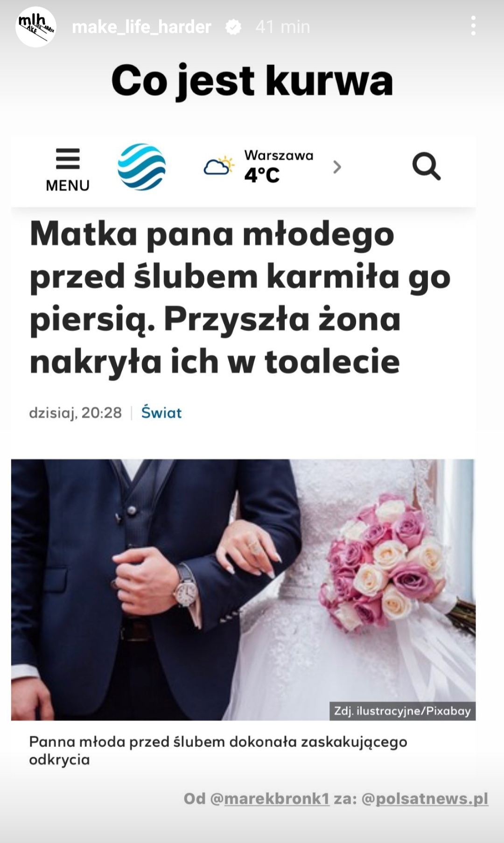504x843 pixels.
Task: Tap the Co jest kurwa story text
Action: (252, 81)
